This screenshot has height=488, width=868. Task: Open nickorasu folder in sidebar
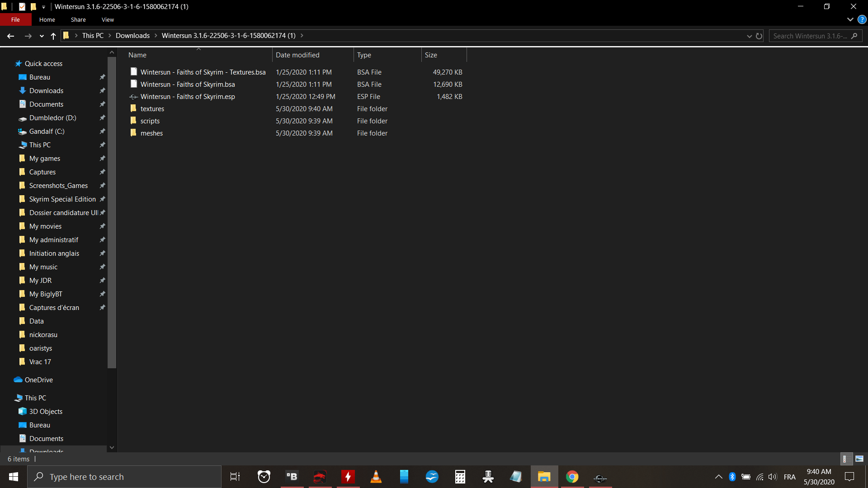pyautogui.click(x=43, y=335)
